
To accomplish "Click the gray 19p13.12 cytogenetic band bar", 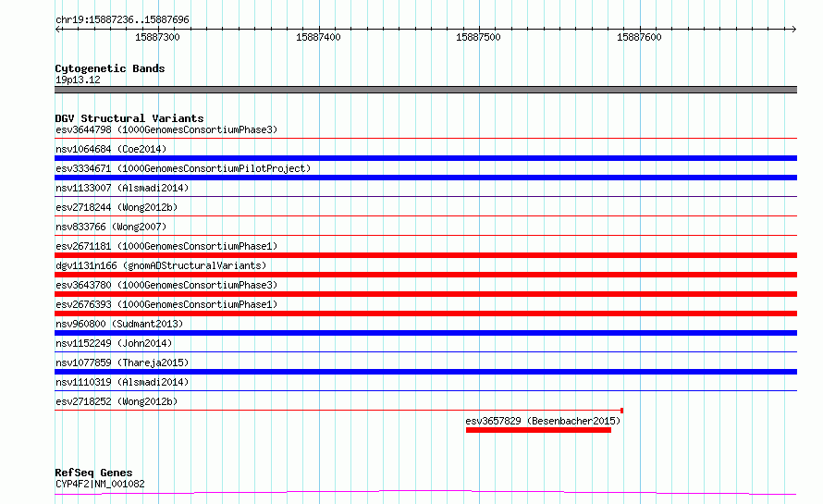I will [x=425, y=90].
